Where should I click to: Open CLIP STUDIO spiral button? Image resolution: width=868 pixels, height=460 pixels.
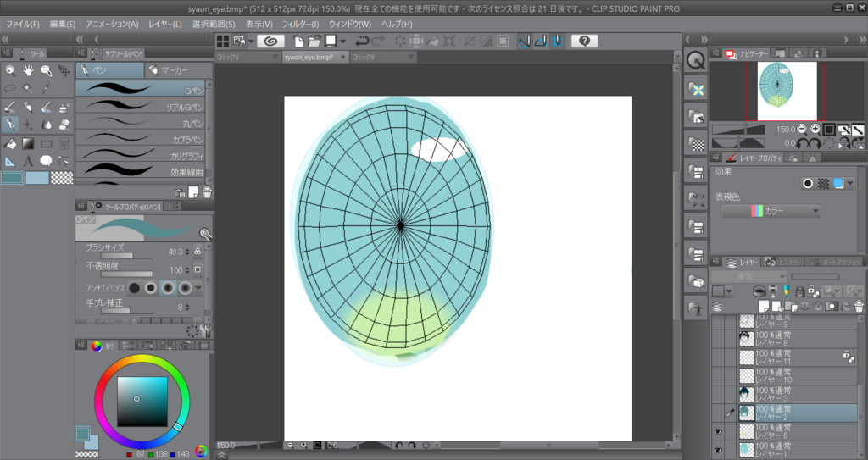click(270, 41)
